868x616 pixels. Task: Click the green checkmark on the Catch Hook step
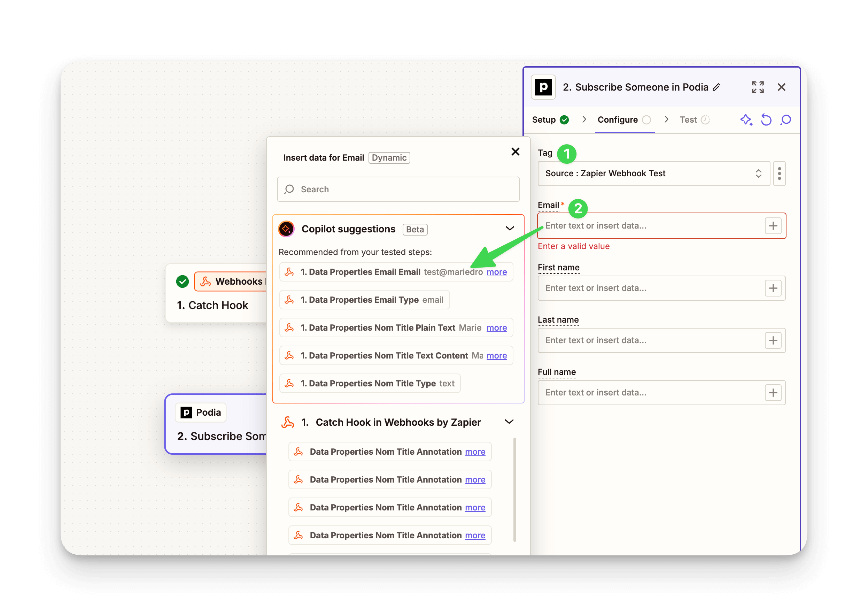tap(183, 281)
